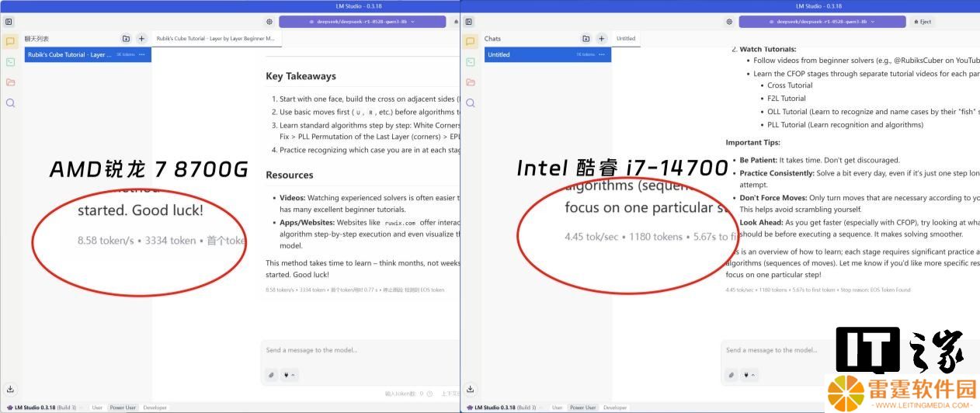Start new chat with plus in left window
Image resolution: width=980 pixels, height=413 pixels.
click(141, 38)
